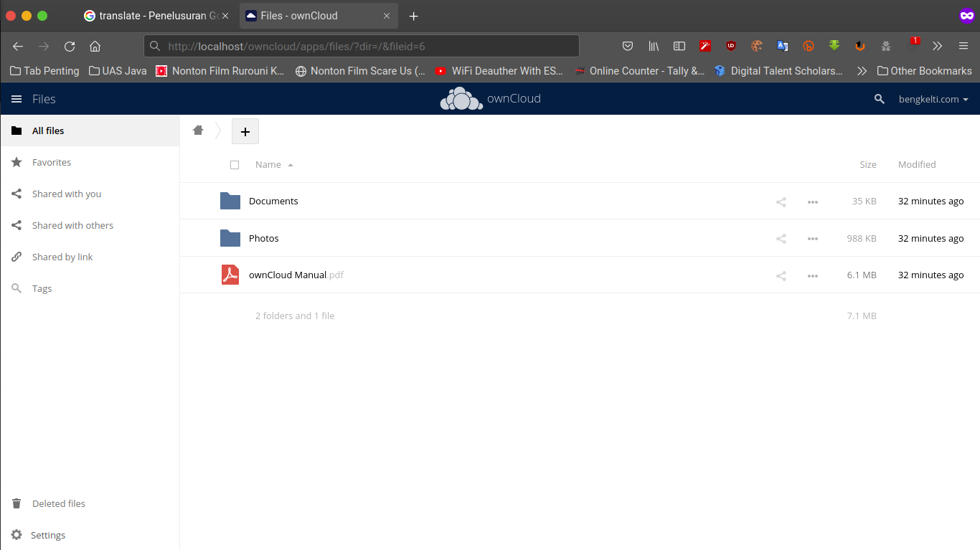Open Tab Penting bookmarks folder
Screen dimensions: 980x550
point(44,70)
